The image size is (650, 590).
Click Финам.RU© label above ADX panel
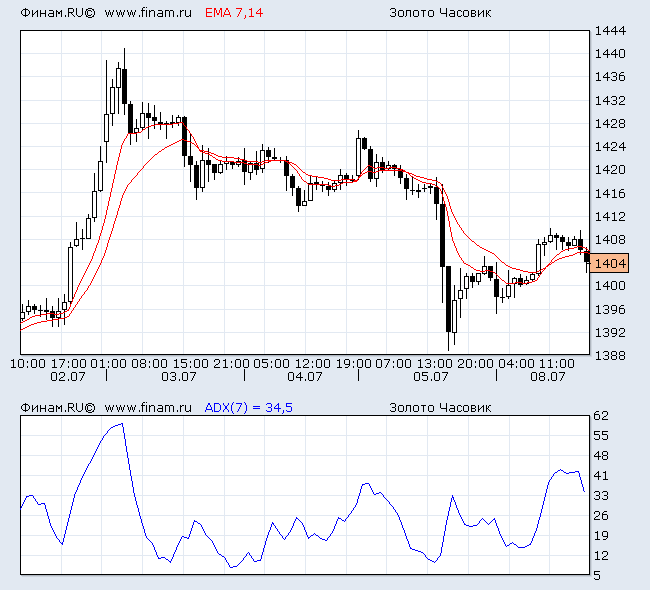[x=57, y=408]
